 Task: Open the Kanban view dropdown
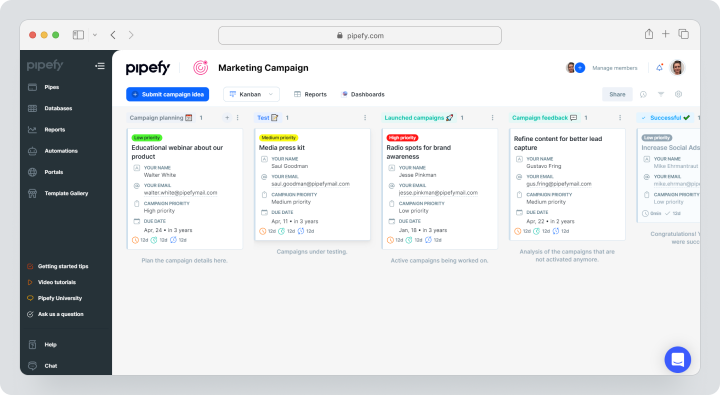251,94
